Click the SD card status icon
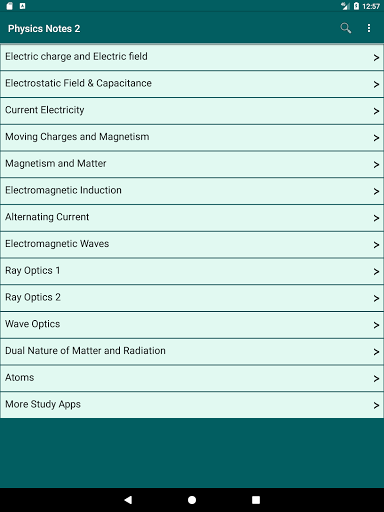Screen dimensions: 384x512 point(10,6)
